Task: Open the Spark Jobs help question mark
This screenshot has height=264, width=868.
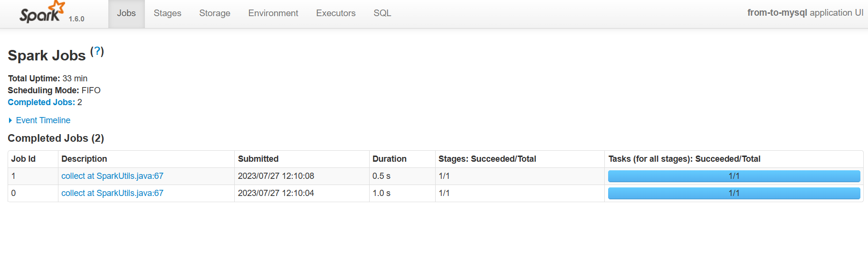Action: pos(97,51)
